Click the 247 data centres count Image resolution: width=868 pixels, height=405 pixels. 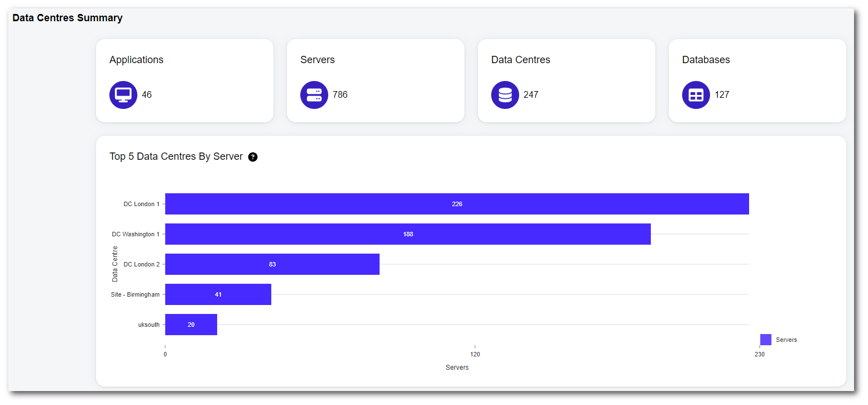(x=531, y=95)
